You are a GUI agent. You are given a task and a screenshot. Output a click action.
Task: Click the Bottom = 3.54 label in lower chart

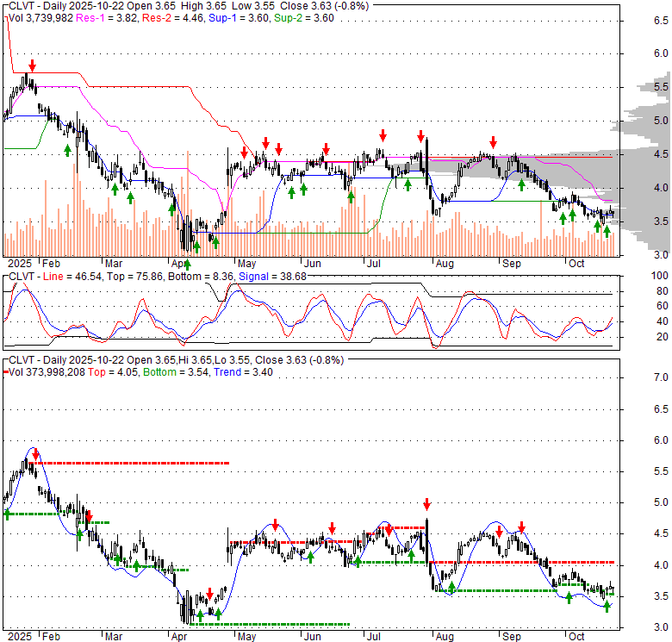[176, 372]
